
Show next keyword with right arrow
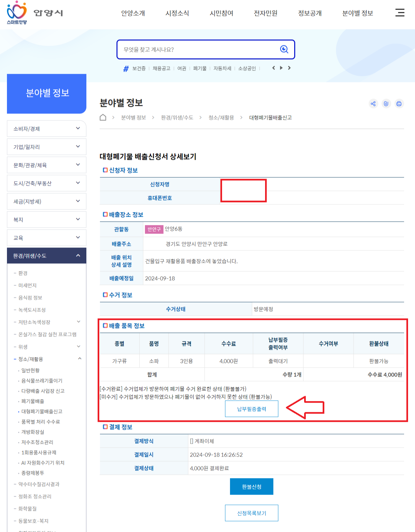[289, 68]
